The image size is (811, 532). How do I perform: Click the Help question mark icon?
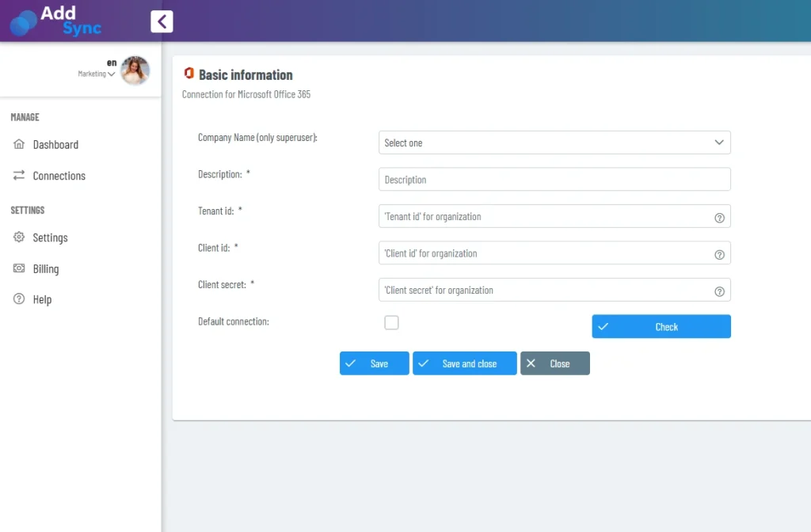(19, 298)
